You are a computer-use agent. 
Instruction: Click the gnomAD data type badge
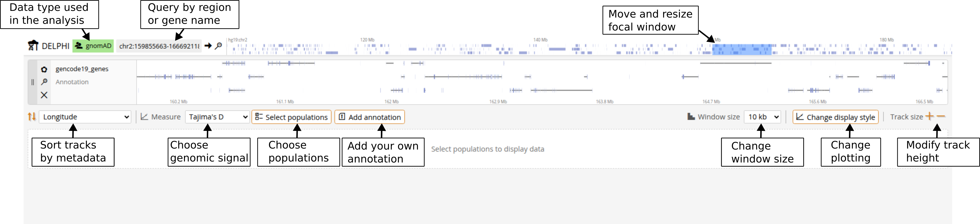(x=93, y=46)
